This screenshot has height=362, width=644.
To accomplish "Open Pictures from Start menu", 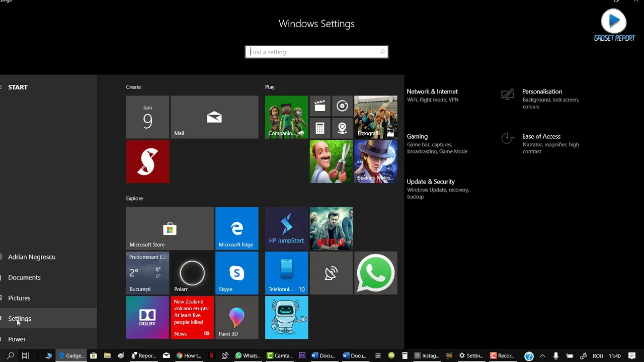I will point(48,298).
